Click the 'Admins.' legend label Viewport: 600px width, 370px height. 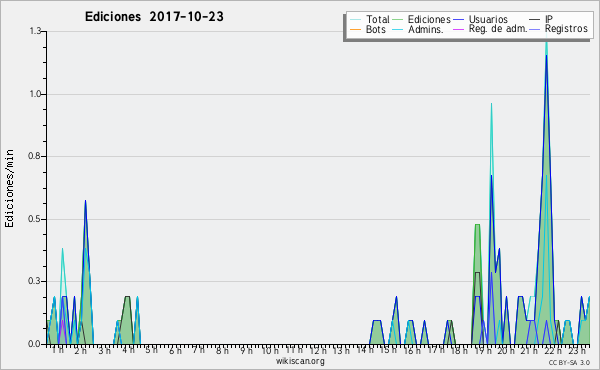426,29
